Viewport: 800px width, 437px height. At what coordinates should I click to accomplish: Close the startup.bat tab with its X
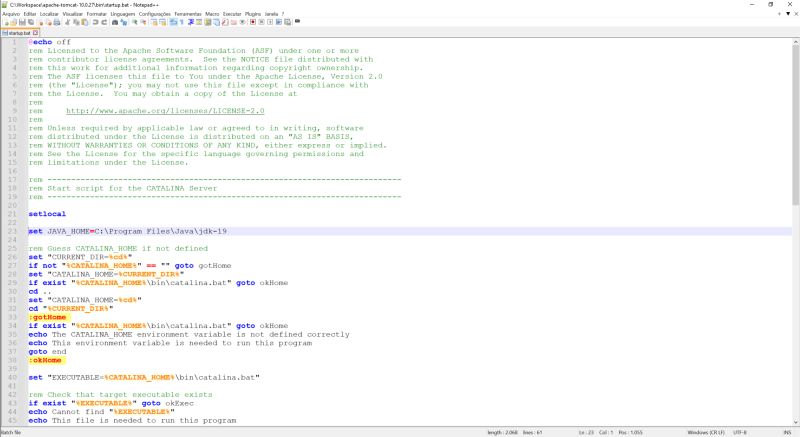(35, 33)
